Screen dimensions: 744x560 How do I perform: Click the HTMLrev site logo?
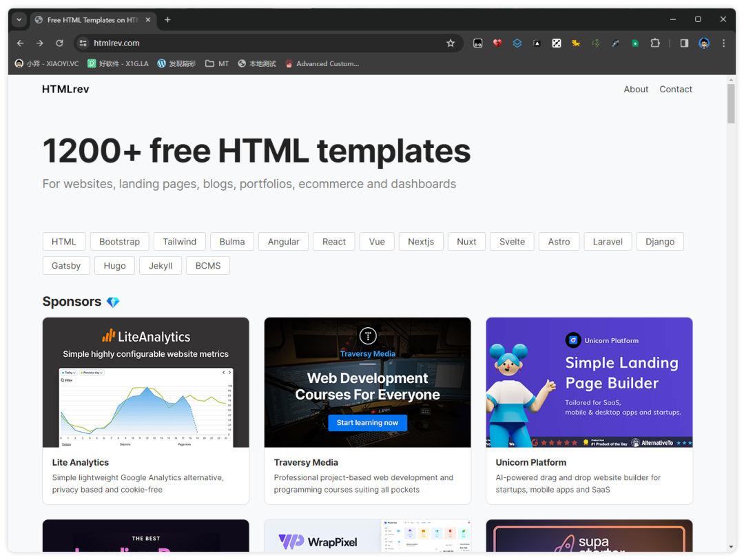click(65, 90)
